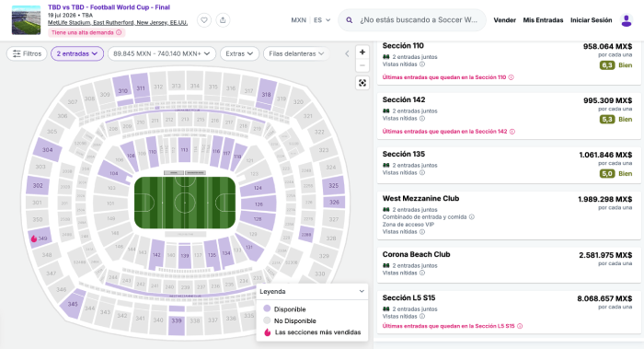
Task: Select the Corona Beach Club listing
Action: (x=509, y=264)
